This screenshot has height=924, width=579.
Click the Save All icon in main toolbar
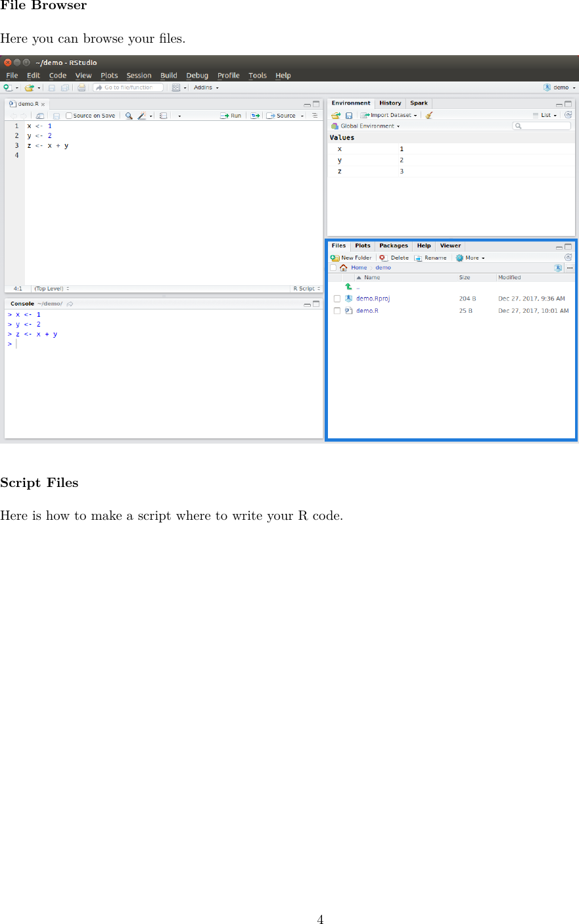click(64, 87)
